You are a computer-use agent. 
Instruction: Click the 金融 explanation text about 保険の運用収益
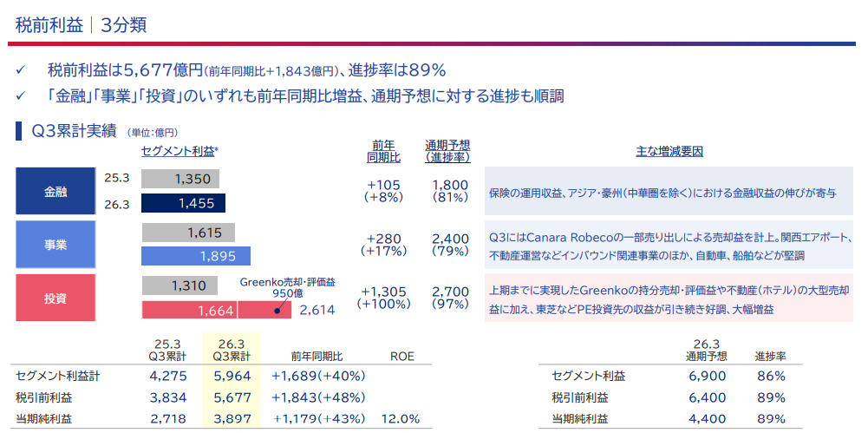[x=662, y=194]
